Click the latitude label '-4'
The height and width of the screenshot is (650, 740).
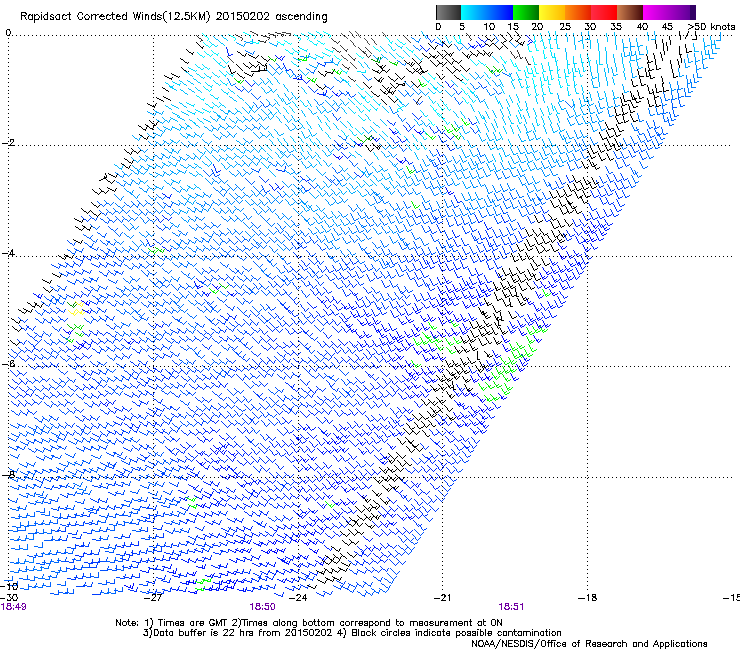8,253
